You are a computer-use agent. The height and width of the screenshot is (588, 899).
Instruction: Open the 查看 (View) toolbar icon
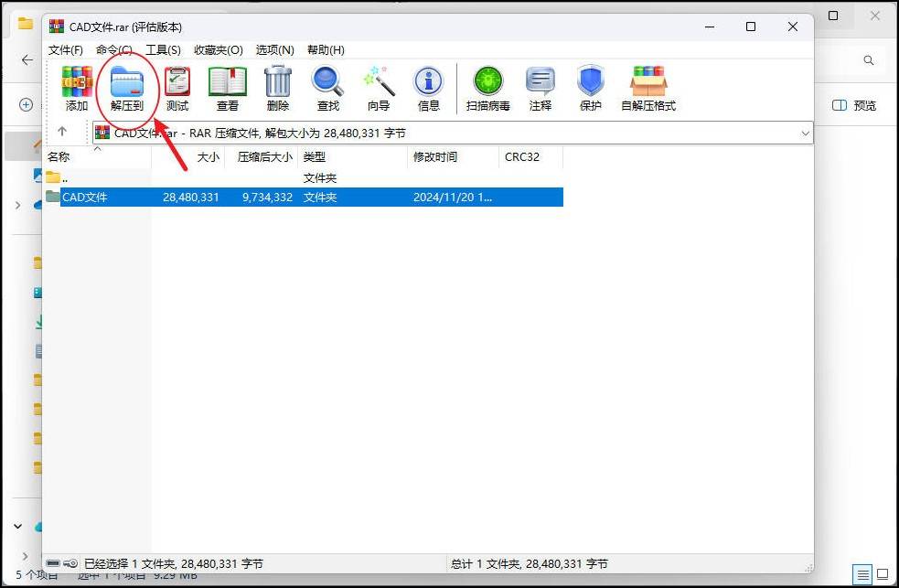(x=228, y=88)
